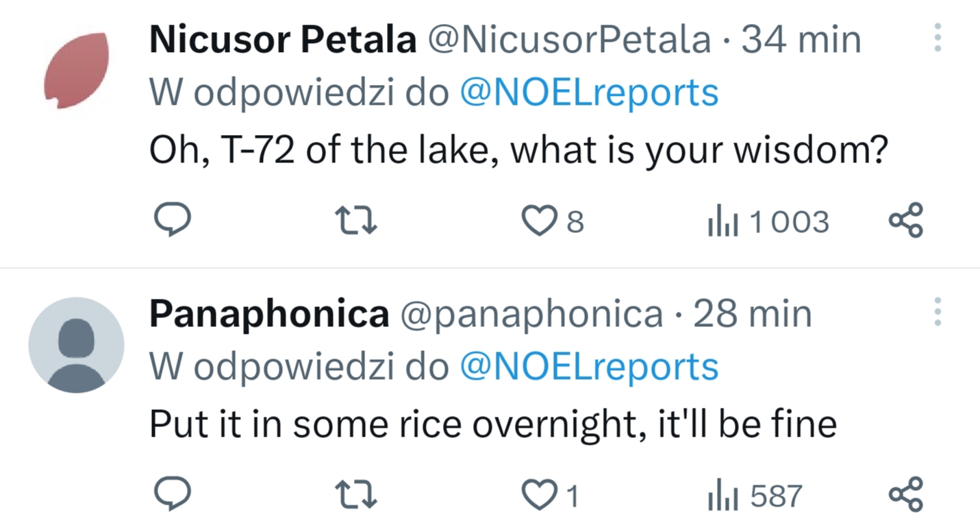This screenshot has width=980, height=523.
Task: Open tweet via the 34 min timestamp
Action: click(x=801, y=39)
